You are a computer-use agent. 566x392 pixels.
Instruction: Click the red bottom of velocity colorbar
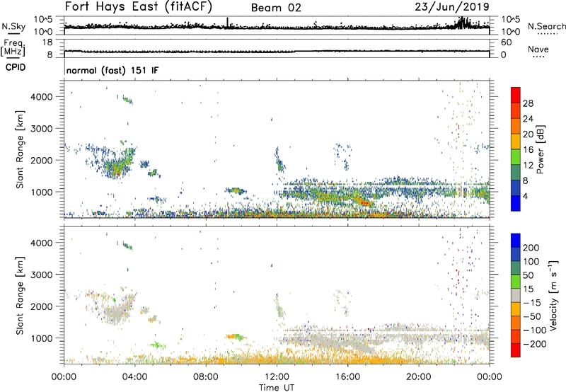[516, 350]
